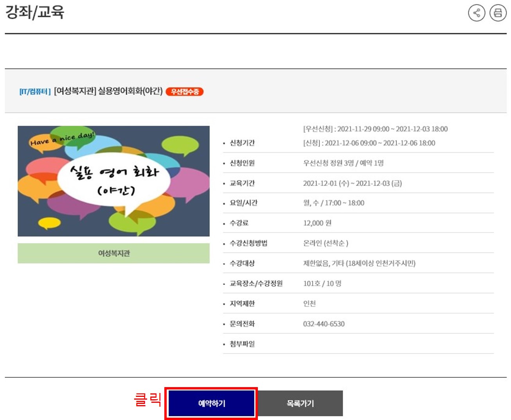The height and width of the screenshot is (420, 511).
Task: Go back with the 목록가기 button
Action: point(300,403)
